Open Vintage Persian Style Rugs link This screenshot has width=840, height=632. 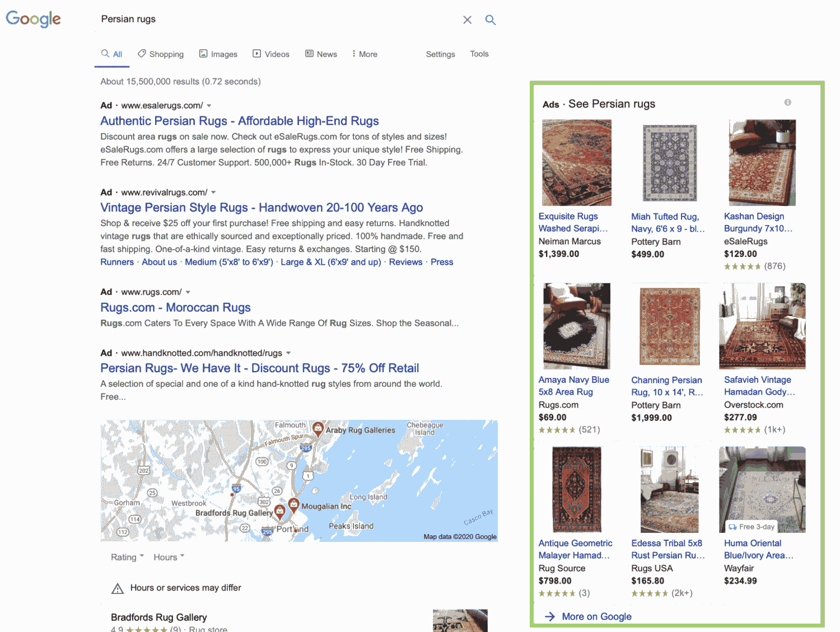coord(262,208)
